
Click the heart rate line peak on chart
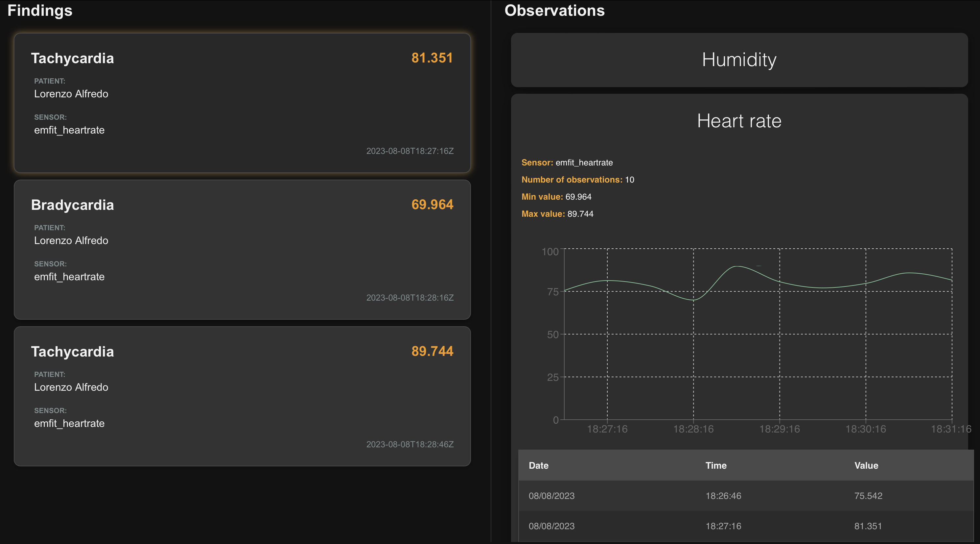tap(737, 266)
